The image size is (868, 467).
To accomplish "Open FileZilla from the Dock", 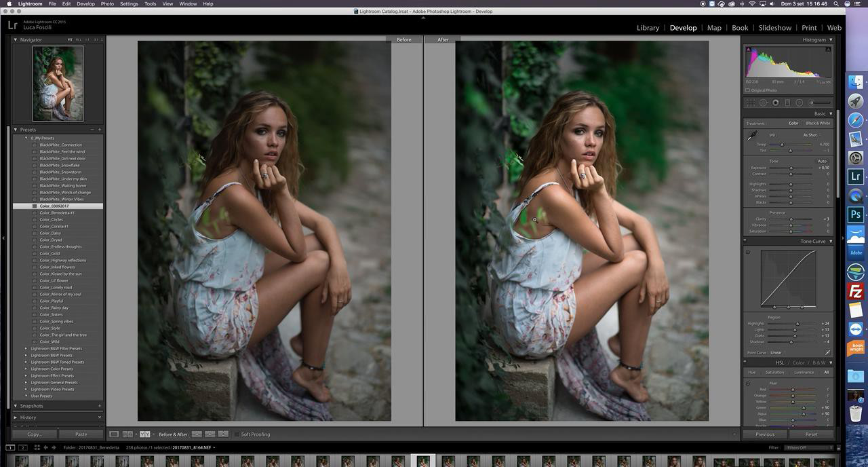I will tap(856, 291).
